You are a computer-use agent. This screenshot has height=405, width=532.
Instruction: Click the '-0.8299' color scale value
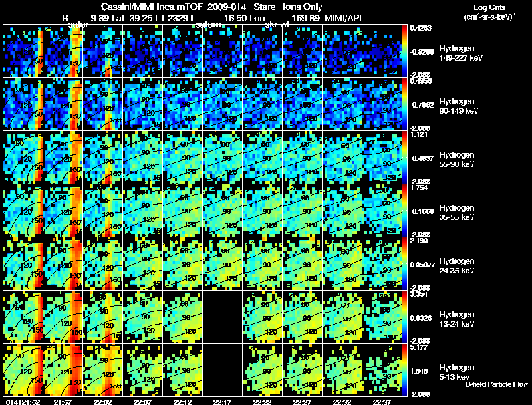pyautogui.click(x=422, y=52)
